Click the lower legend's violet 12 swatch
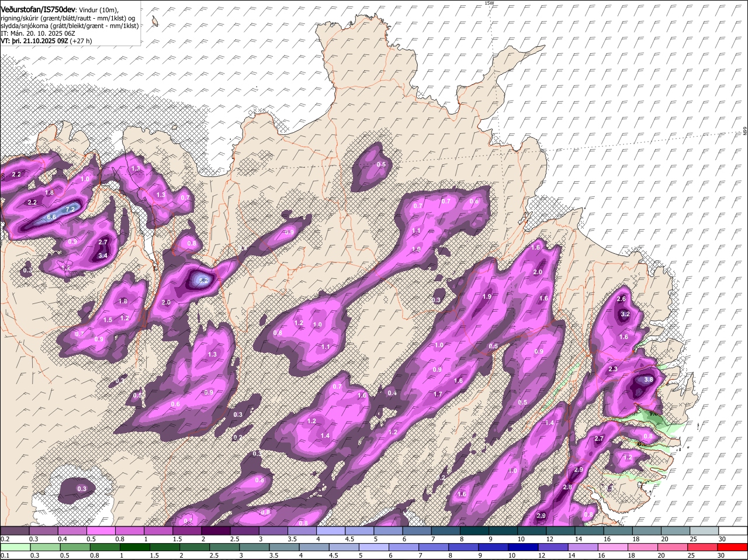Screen dimensions: 748x560 click(554, 547)
